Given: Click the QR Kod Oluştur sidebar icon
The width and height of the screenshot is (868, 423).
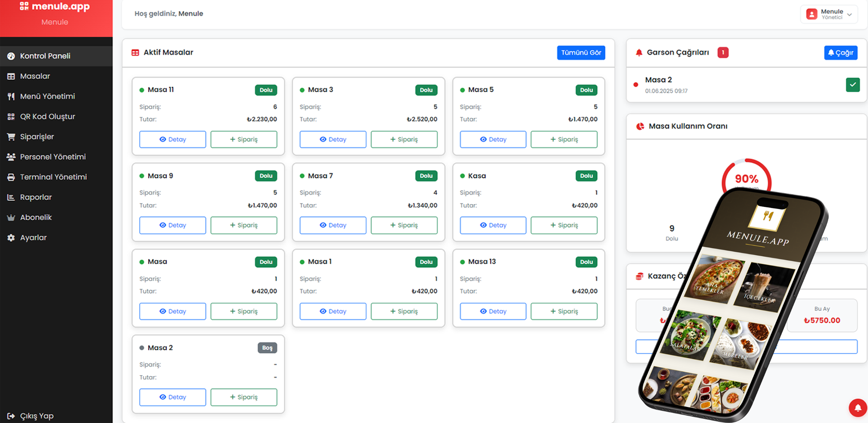Looking at the screenshot, I should [11, 116].
